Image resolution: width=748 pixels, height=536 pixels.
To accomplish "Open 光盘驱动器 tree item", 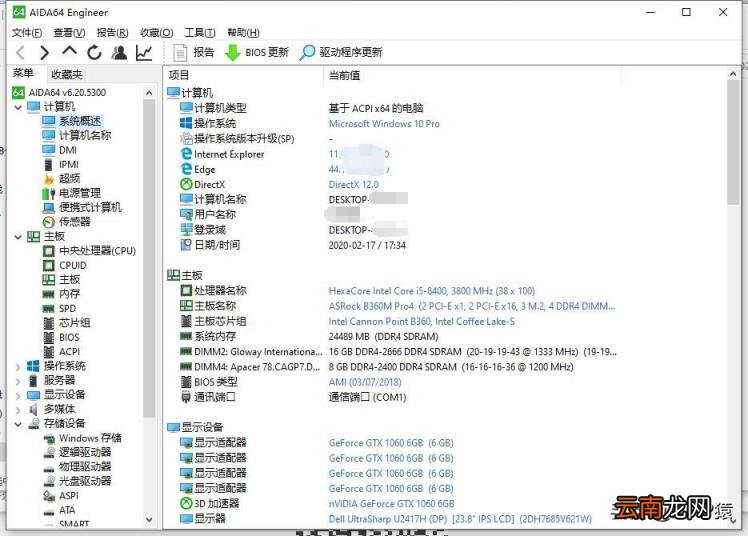I will [x=77, y=481].
